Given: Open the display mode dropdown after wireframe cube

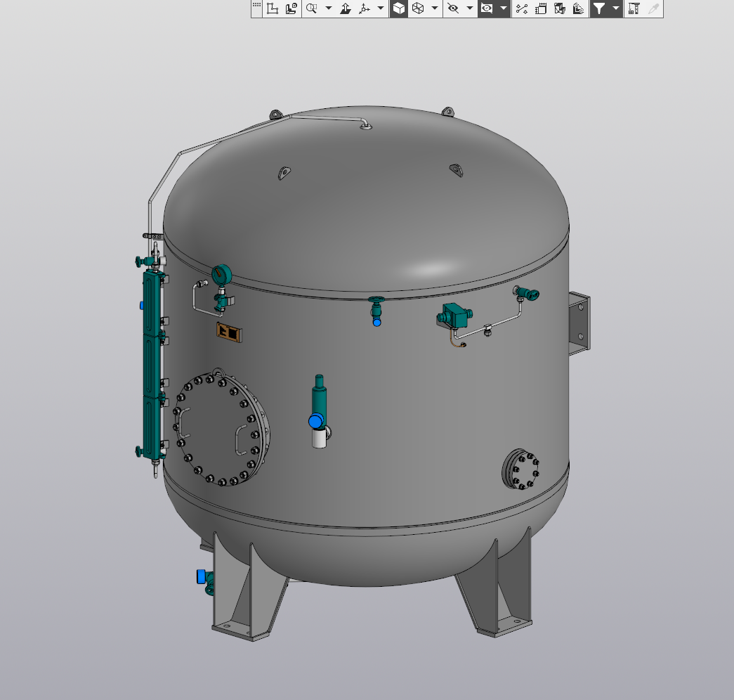Looking at the screenshot, I should click(435, 8).
